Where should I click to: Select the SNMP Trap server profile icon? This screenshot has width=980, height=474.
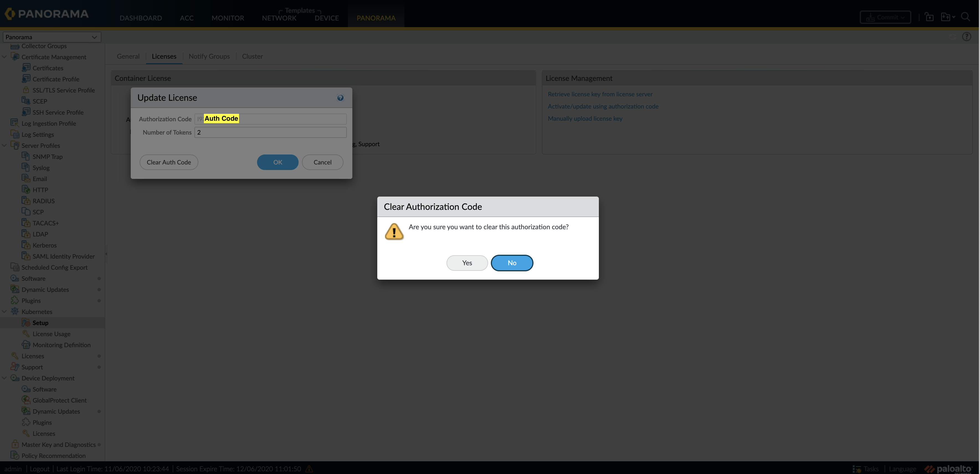(x=26, y=156)
